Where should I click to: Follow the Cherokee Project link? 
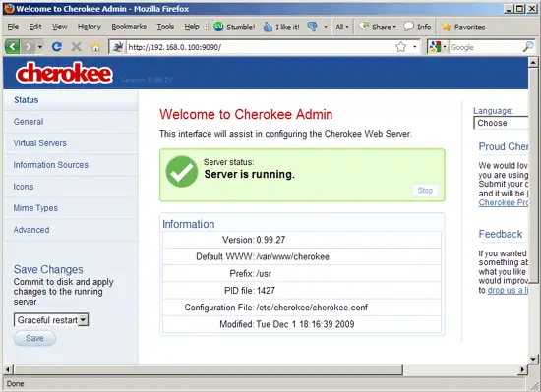504,202
